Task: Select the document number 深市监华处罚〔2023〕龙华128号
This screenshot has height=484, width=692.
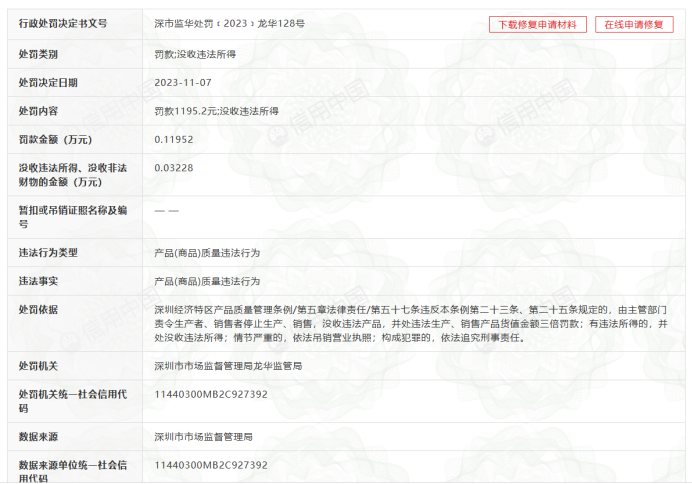Action: pos(229,23)
